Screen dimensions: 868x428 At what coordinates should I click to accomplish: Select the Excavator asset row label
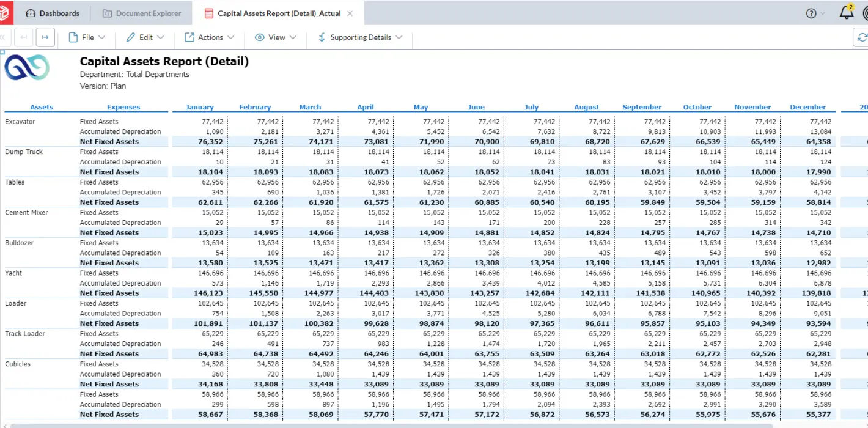coord(20,122)
